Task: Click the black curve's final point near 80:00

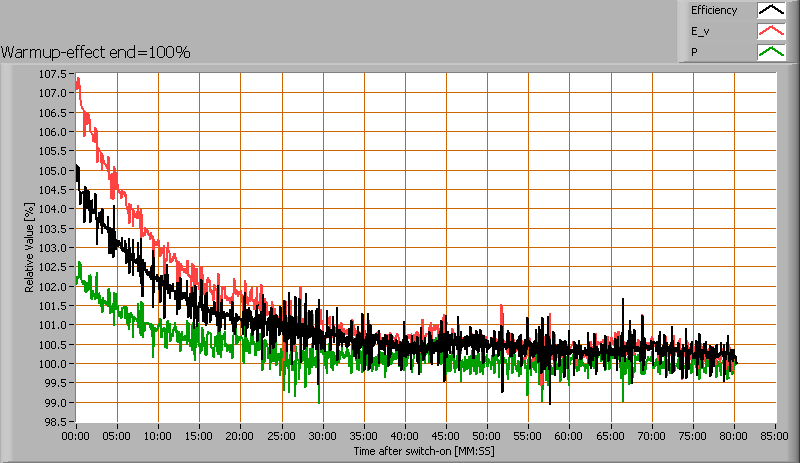Action: pyautogui.click(x=736, y=361)
